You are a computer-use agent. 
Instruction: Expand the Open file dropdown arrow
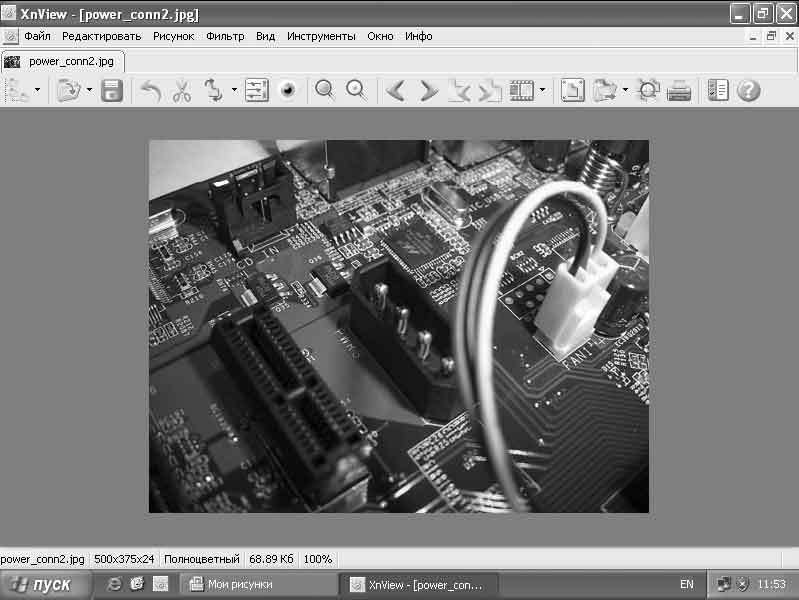(89, 91)
